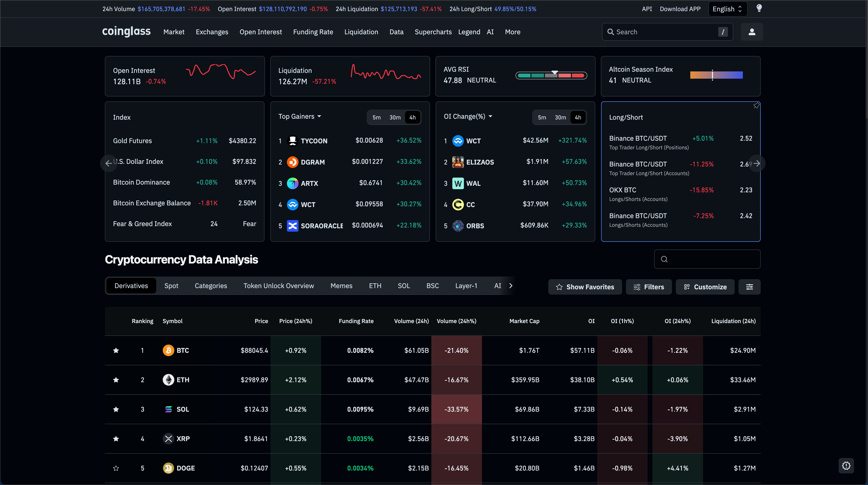Expand the Top Gainers dropdown
The image size is (868, 485).
(x=299, y=116)
